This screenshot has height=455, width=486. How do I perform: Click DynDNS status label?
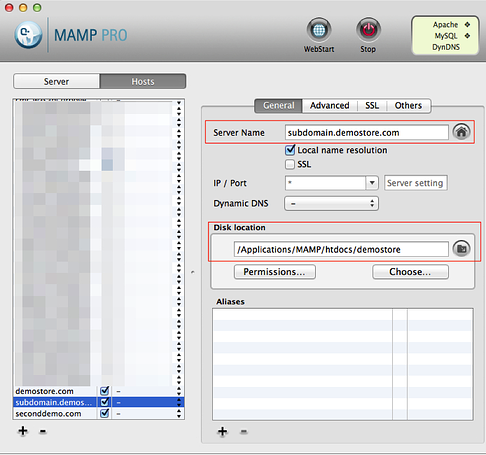click(446, 47)
